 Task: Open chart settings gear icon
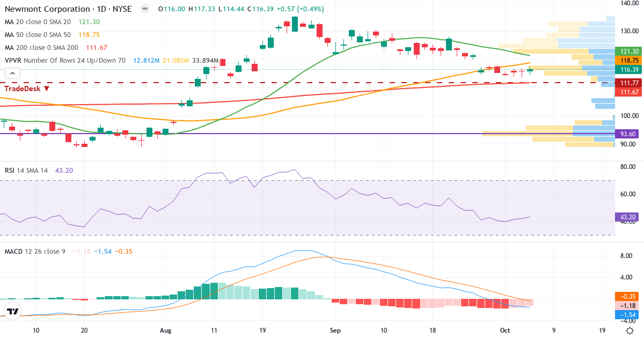[629, 330]
